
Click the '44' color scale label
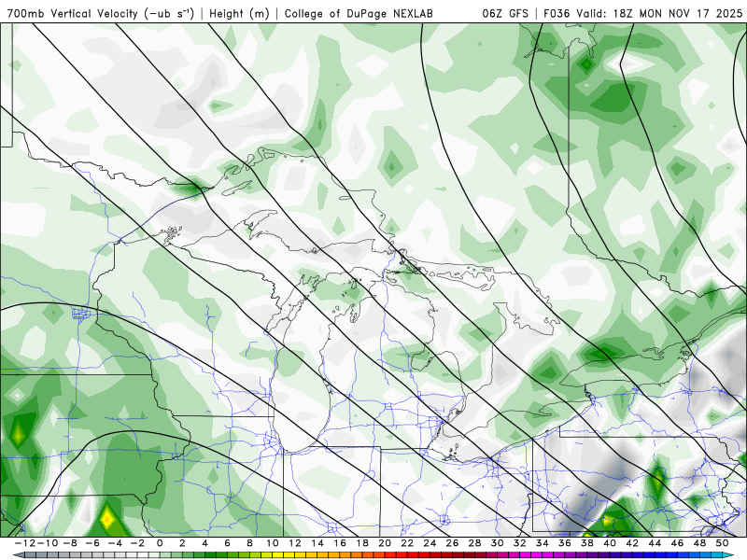pos(655,543)
